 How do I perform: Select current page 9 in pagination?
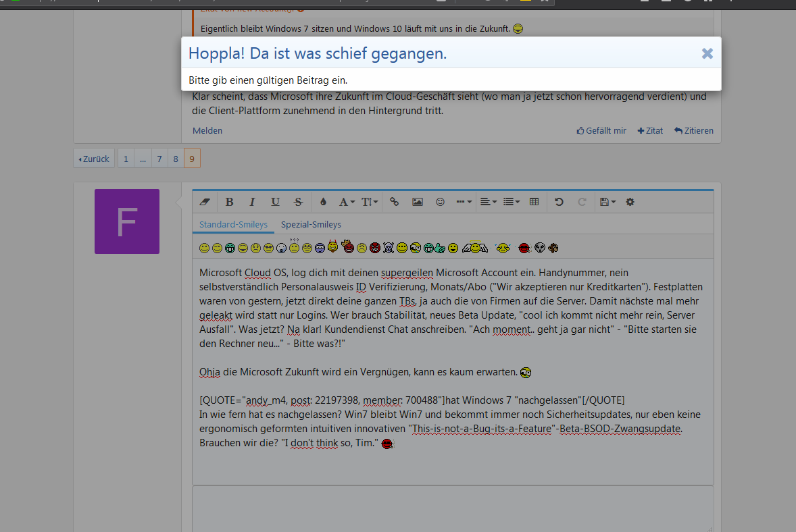192,159
